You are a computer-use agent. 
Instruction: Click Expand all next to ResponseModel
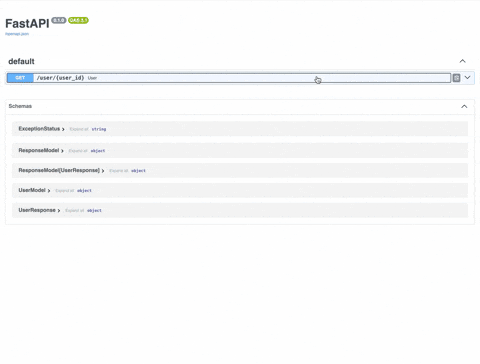pos(78,151)
